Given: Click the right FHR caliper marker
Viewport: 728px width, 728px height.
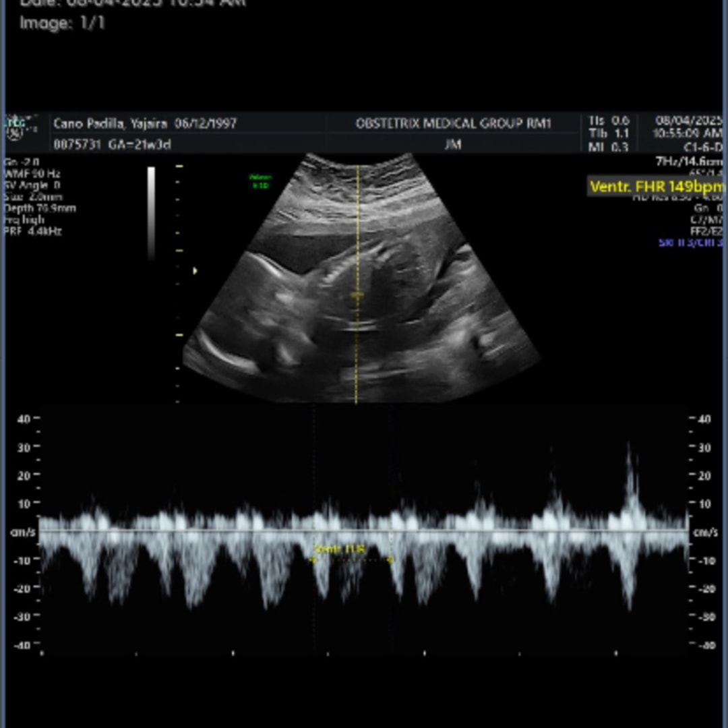Looking at the screenshot, I should (x=390, y=559).
